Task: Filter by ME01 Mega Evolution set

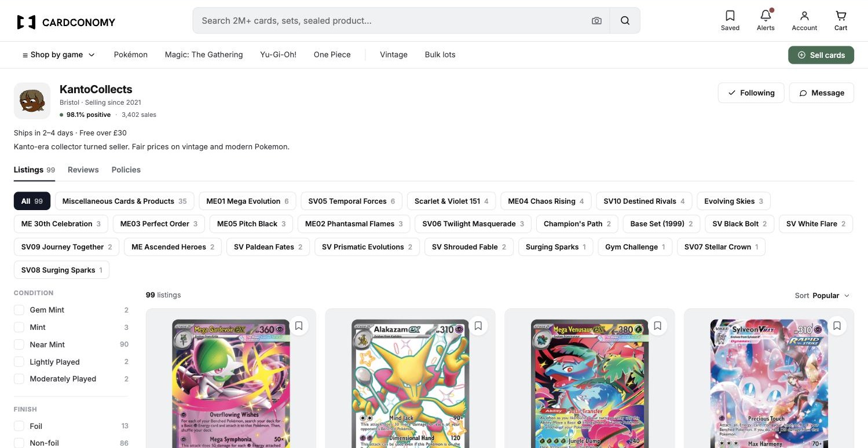Action: point(247,201)
